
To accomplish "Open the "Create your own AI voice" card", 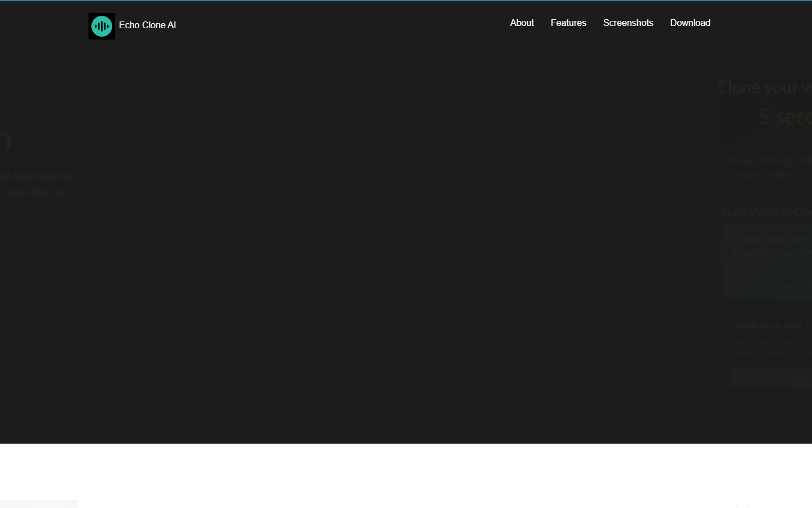I will click(x=767, y=262).
